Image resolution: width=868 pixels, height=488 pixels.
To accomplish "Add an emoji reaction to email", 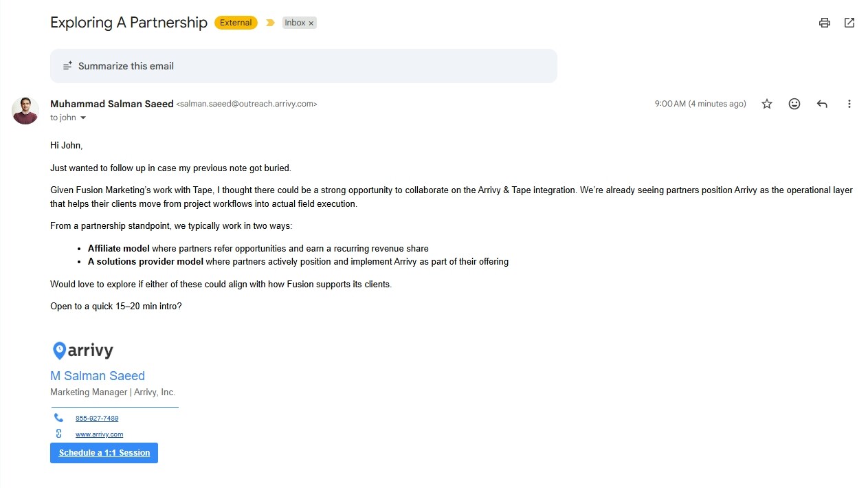I will (794, 104).
